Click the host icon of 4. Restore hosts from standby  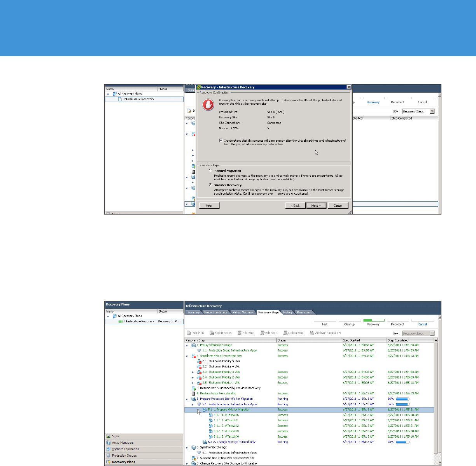(x=194, y=394)
